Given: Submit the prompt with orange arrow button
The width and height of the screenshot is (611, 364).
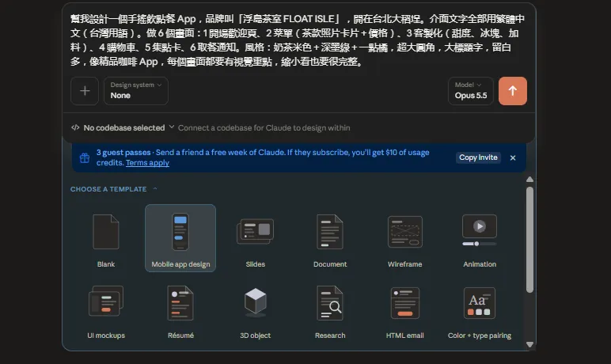Looking at the screenshot, I should 512,91.
